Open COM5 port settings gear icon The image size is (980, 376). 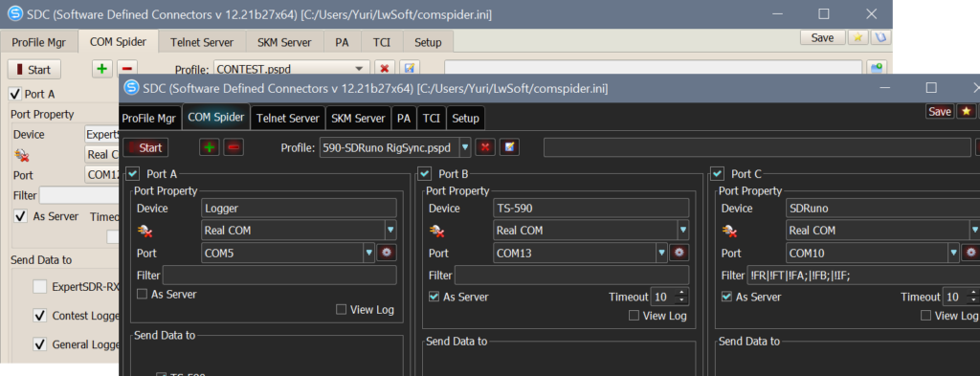(x=387, y=253)
